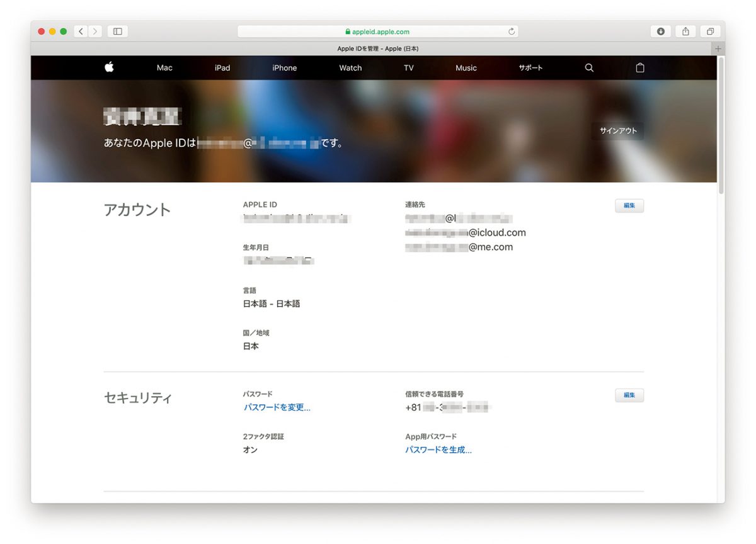
Task: Show all tabs overview
Action: coord(710,31)
